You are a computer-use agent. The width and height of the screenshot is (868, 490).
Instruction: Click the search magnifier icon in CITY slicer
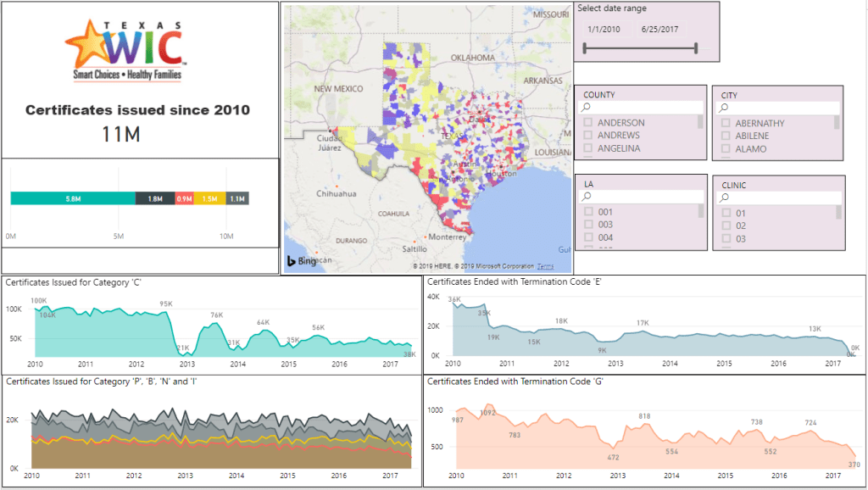coord(726,109)
